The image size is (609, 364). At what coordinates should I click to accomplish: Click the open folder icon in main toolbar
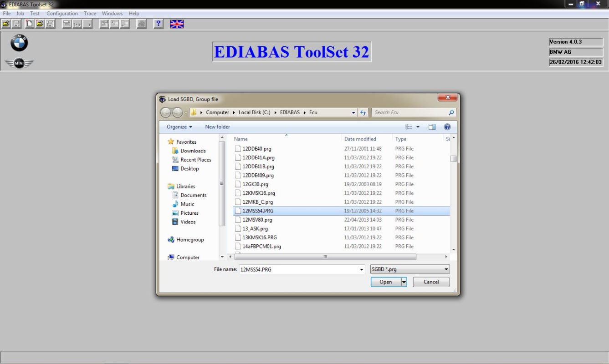[6, 24]
